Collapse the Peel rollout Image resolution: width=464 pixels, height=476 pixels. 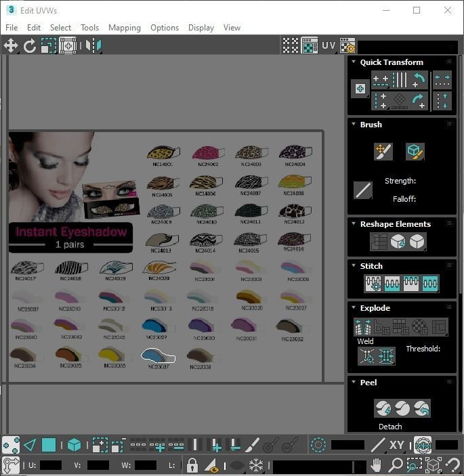(354, 382)
